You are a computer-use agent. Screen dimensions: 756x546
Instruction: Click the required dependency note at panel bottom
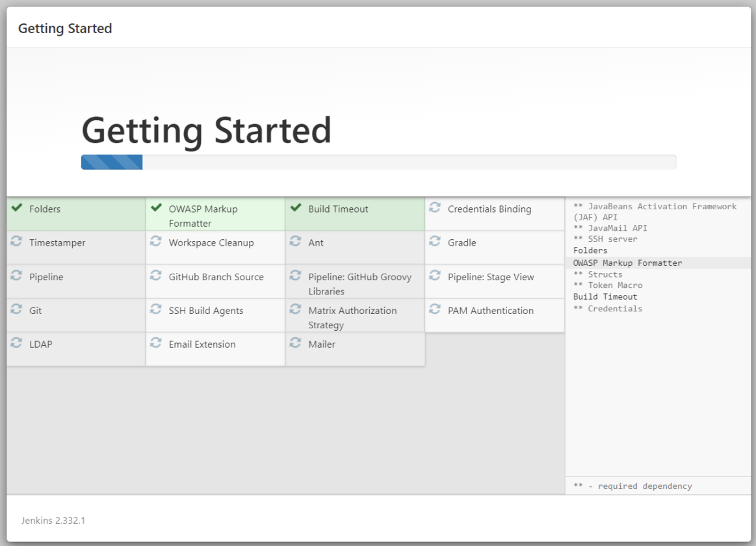(634, 486)
